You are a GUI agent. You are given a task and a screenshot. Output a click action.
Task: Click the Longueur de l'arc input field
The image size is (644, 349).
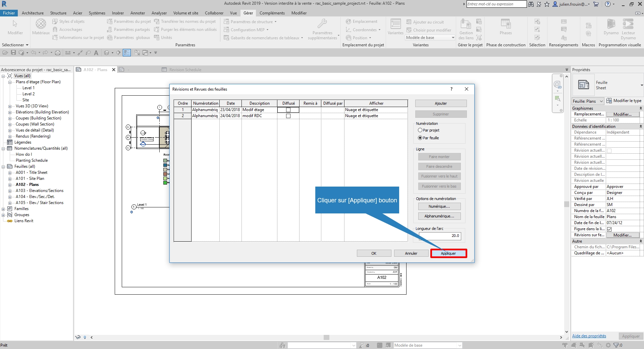pyautogui.click(x=440, y=236)
